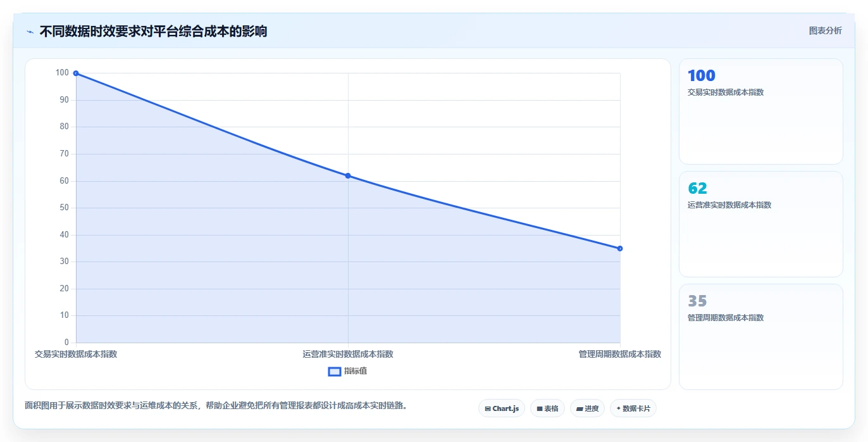Select the 进度 tag

point(588,408)
